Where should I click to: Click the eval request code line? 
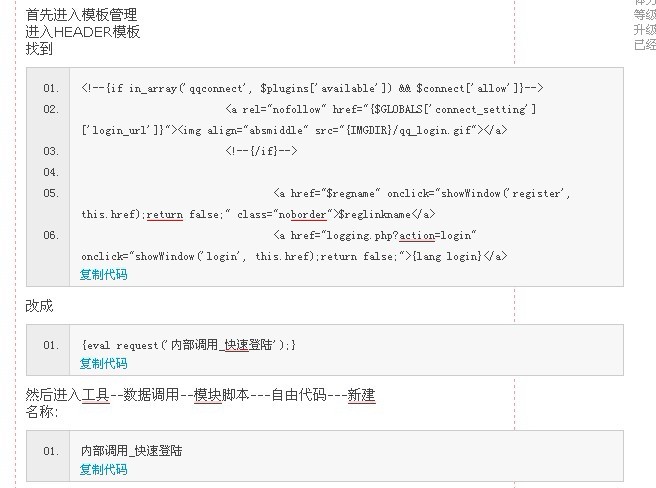pyautogui.click(x=189, y=345)
